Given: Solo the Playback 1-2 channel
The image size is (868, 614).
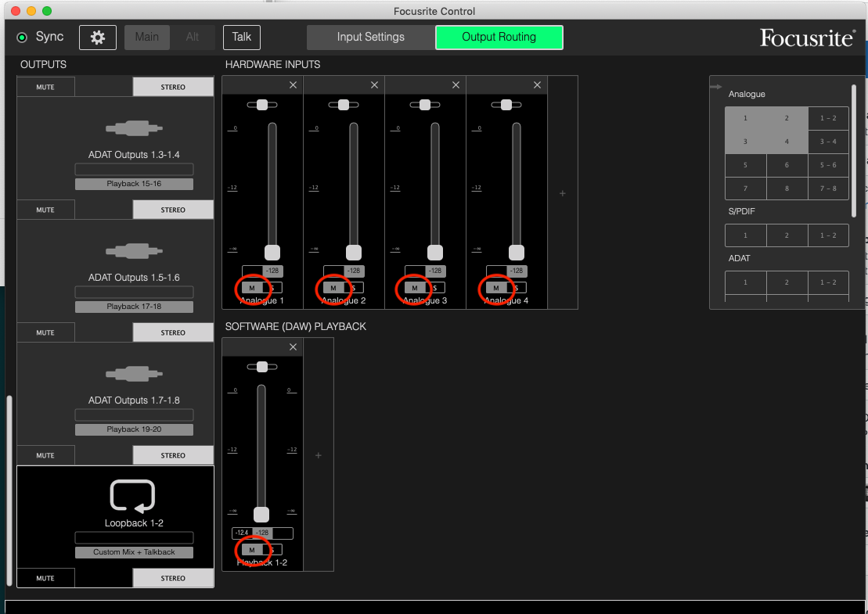Looking at the screenshot, I should (272, 550).
